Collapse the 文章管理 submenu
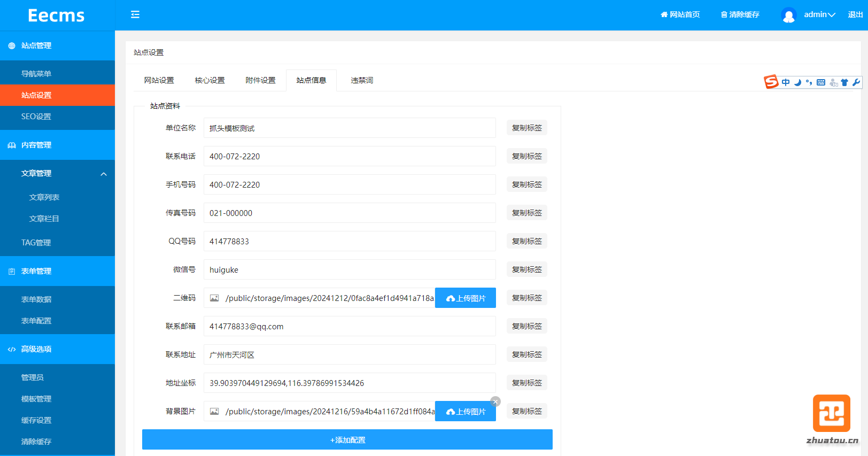 [104, 174]
